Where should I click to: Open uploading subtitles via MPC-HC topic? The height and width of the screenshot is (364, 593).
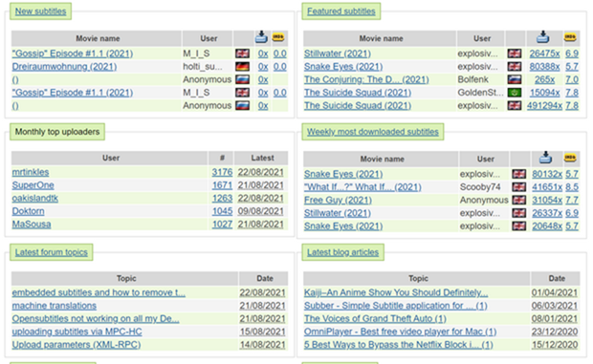(77, 332)
